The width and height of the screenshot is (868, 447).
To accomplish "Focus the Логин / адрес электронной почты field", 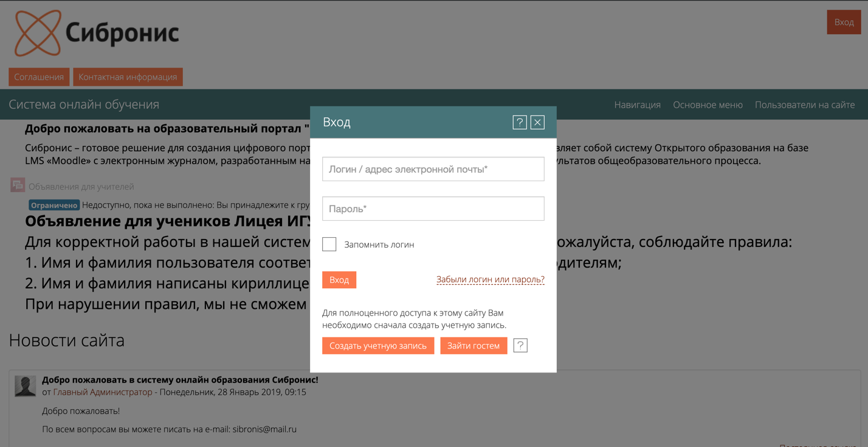I will tap(433, 169).
